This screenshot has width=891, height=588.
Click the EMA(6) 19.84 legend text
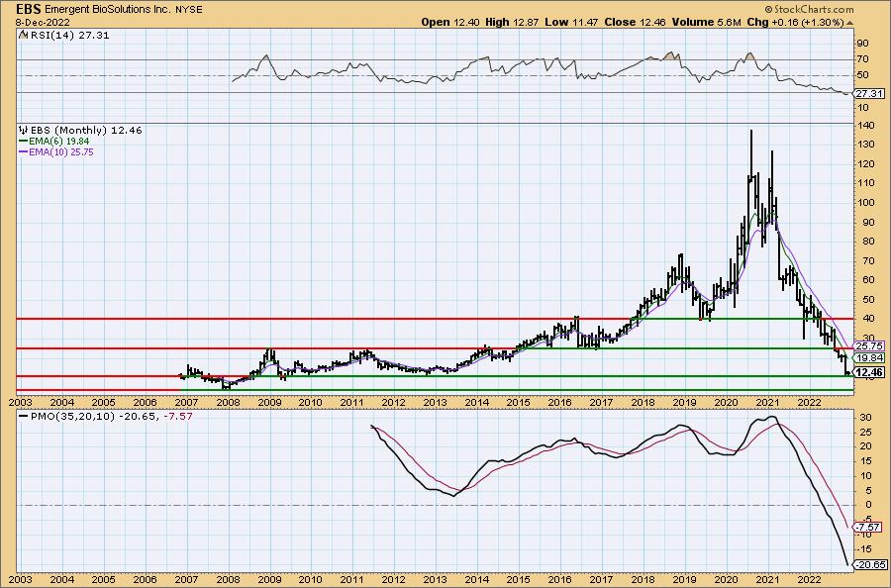59,141
